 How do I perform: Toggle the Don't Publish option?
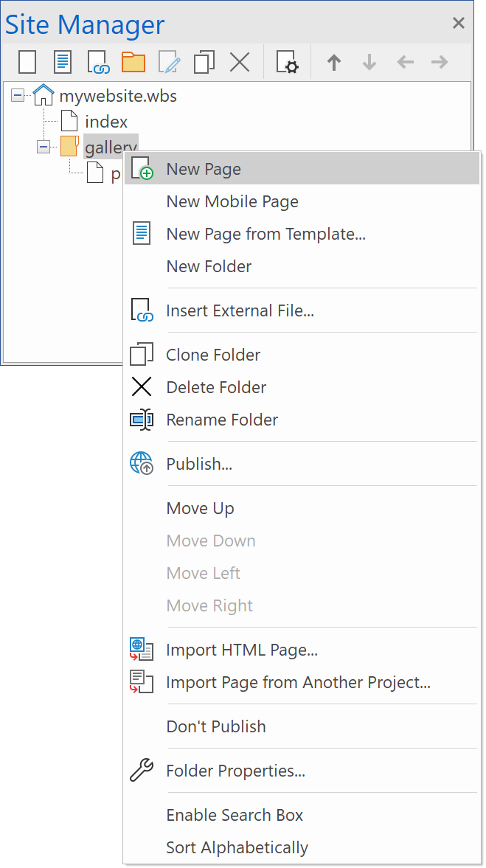click(x=216, y=726)
